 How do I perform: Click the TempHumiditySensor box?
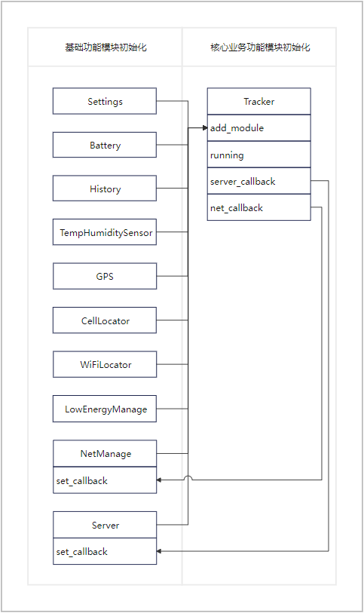(x=105, y=232)
